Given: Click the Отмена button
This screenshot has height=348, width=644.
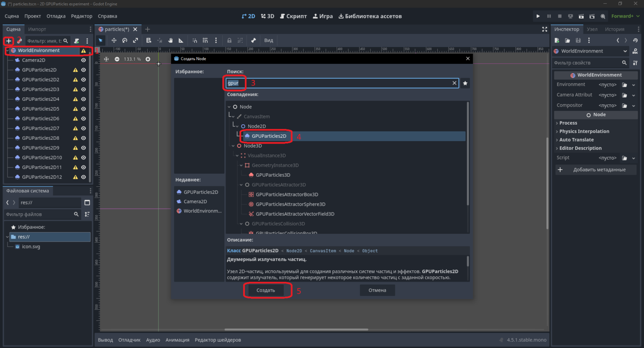Looking at the screenshot, I should [377, 290].
